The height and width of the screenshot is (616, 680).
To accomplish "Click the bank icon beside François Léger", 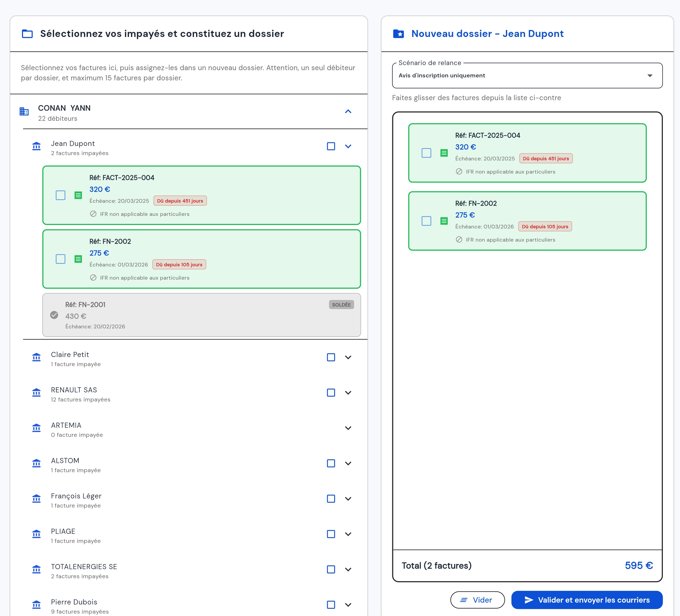I will click(36, 499).
